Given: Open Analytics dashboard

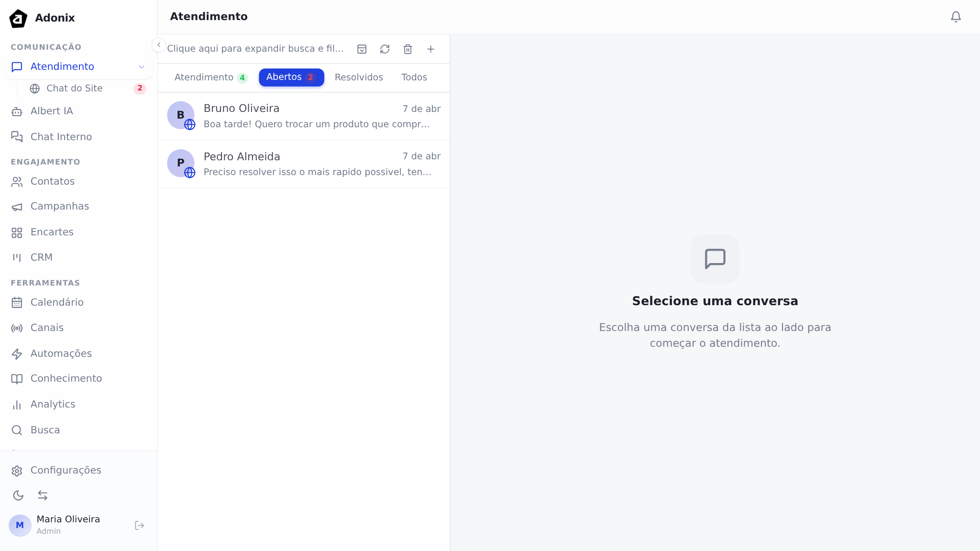Looking at the screenshot, I should coord(78,404).
